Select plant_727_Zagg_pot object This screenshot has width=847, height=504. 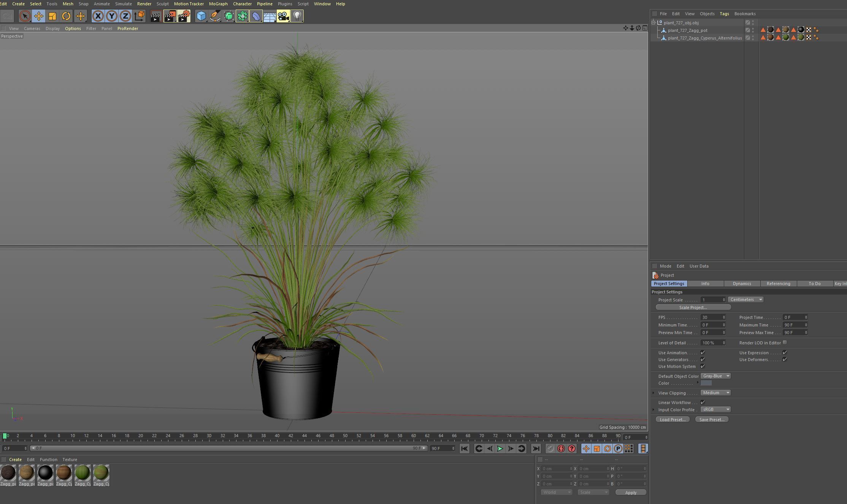coord(687,30)
